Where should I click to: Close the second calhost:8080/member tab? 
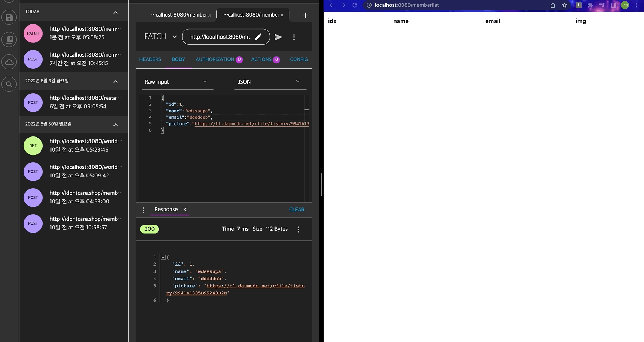(282, 15)
